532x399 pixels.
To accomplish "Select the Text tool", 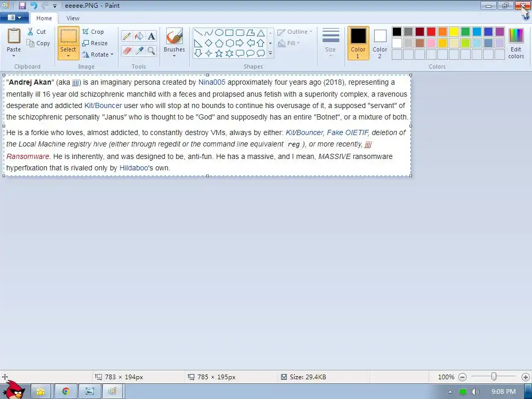I will (x=151, y=36).
